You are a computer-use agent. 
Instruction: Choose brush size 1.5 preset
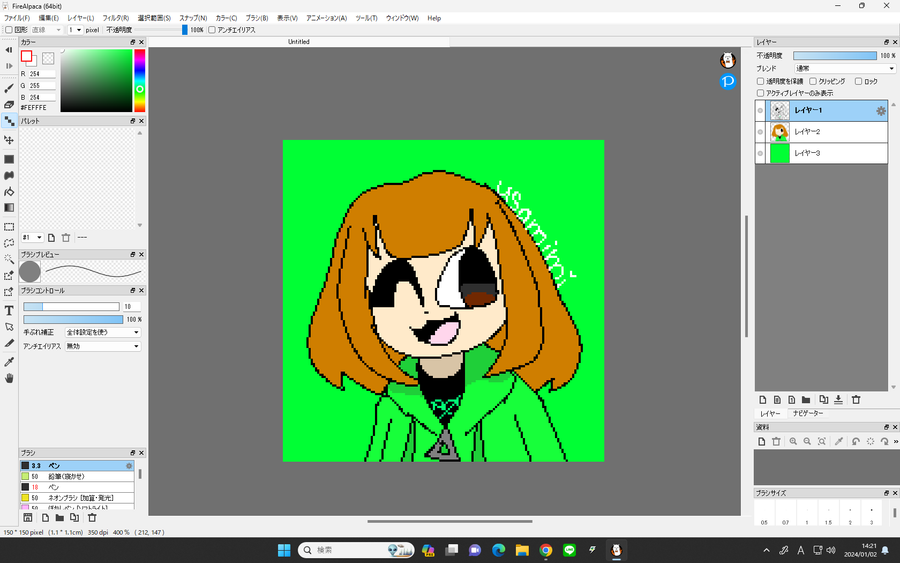(x=828, y=512)
